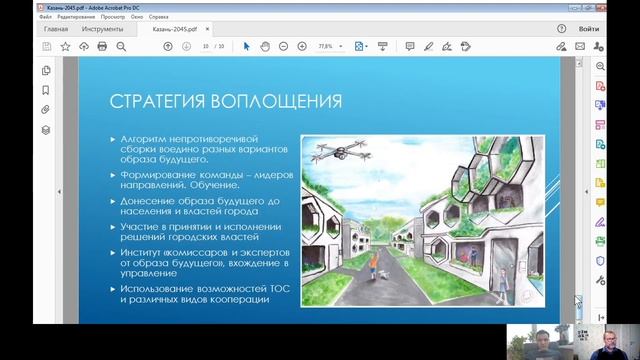Image resolution: width=640 pixels, height=360 pixels.
Task: Upload file to cloud icon
Action: tap(84, 47)
